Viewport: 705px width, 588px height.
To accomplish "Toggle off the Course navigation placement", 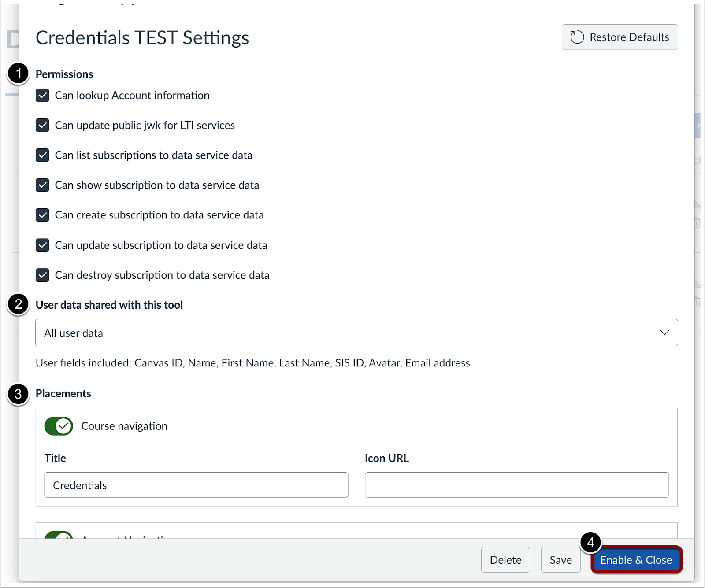I will coord(59,426).
